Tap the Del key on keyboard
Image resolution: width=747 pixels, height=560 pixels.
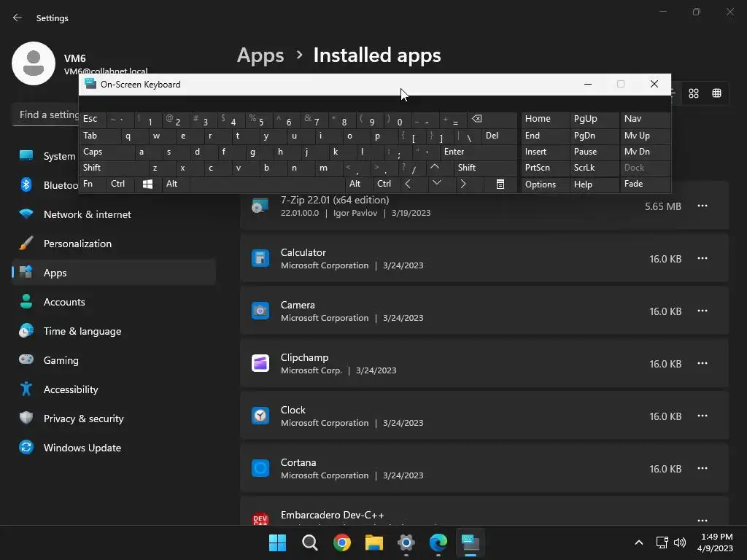pos(499,136)
